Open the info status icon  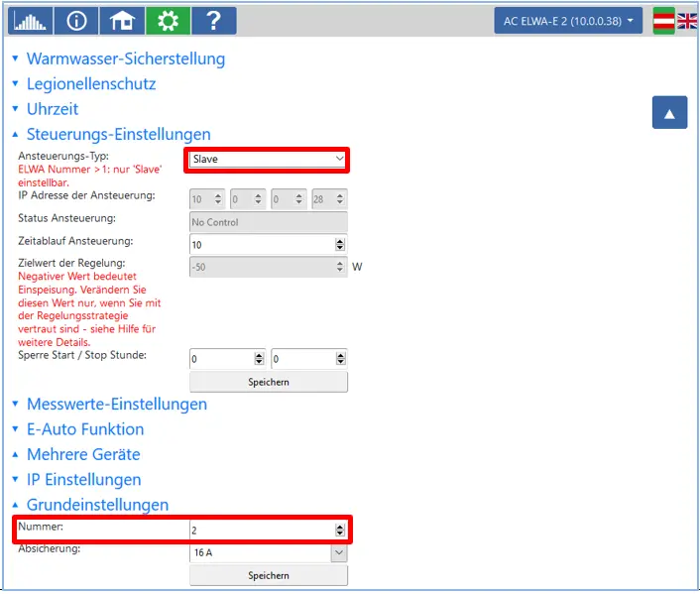tap(76, 21)
